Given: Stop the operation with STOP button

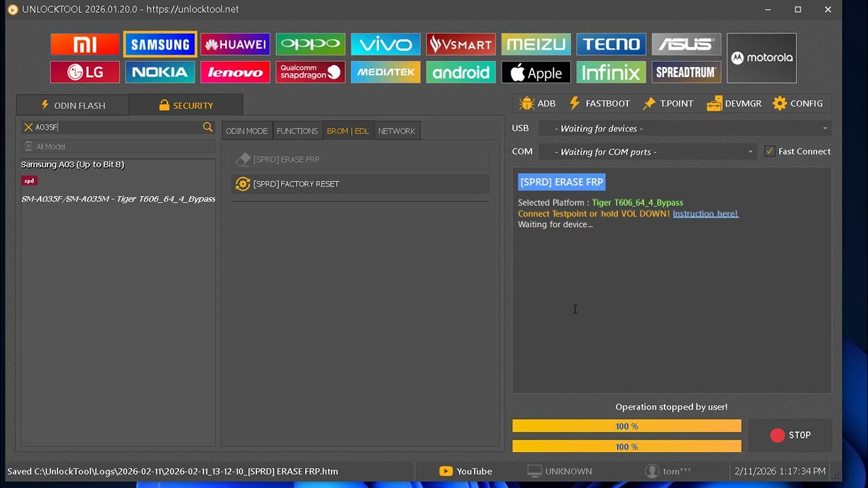Looking at the screenshot, I should [791, 435].
